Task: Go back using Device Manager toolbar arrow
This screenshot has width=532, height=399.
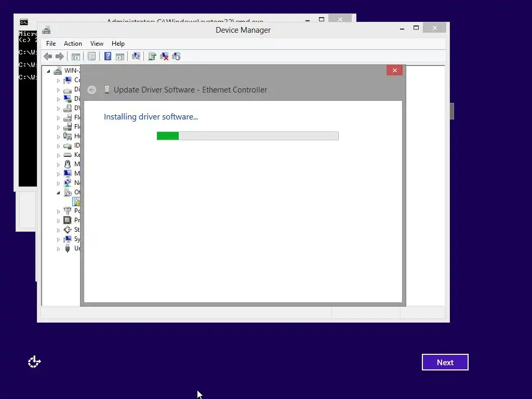Action: click(48, 56)
